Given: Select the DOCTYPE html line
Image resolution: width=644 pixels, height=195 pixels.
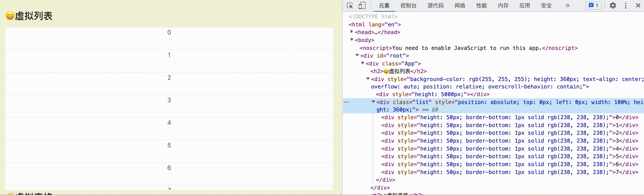Looking at the screenshot, I should (x=373, y=16).
